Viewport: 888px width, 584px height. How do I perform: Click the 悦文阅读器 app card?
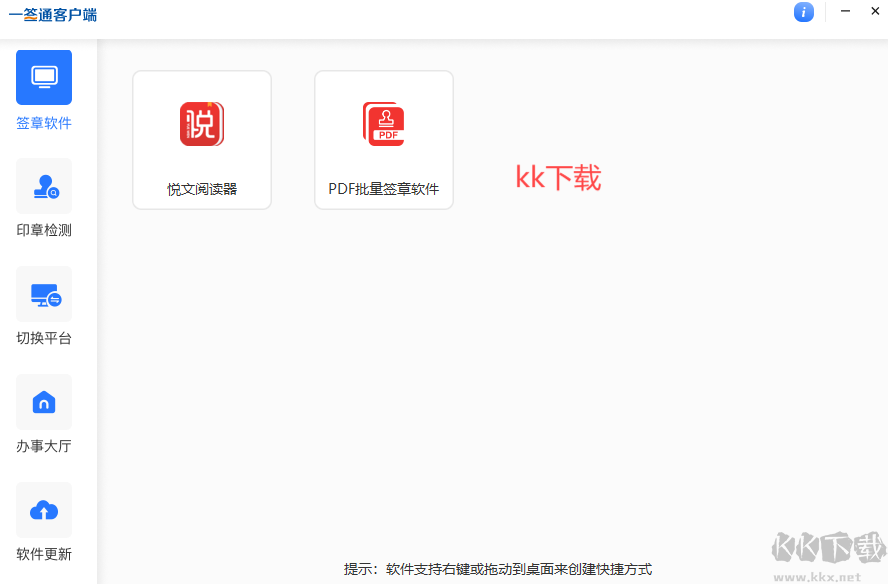(202, 139)
